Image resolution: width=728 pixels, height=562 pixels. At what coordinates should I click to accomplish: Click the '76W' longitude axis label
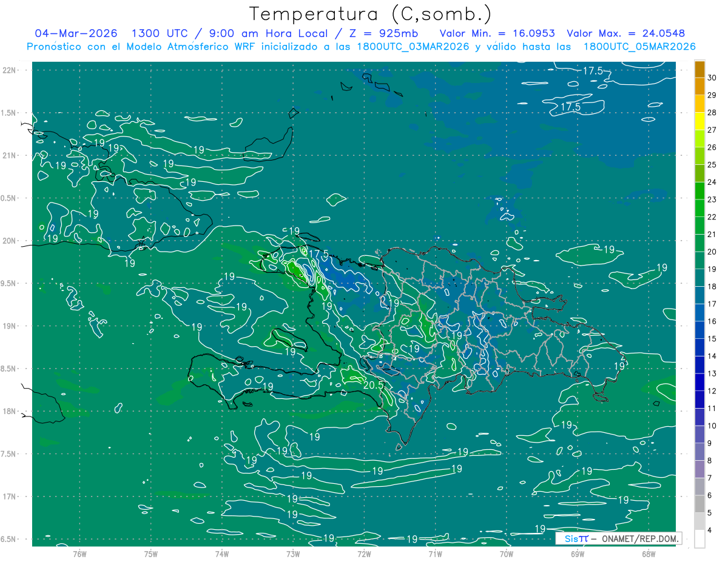point(79,554)
